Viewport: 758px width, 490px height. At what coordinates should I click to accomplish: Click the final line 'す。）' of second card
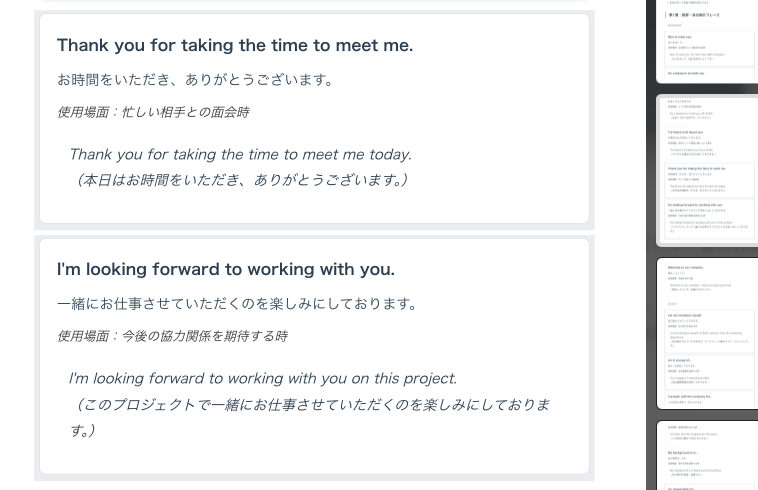[x=83, y=430]
